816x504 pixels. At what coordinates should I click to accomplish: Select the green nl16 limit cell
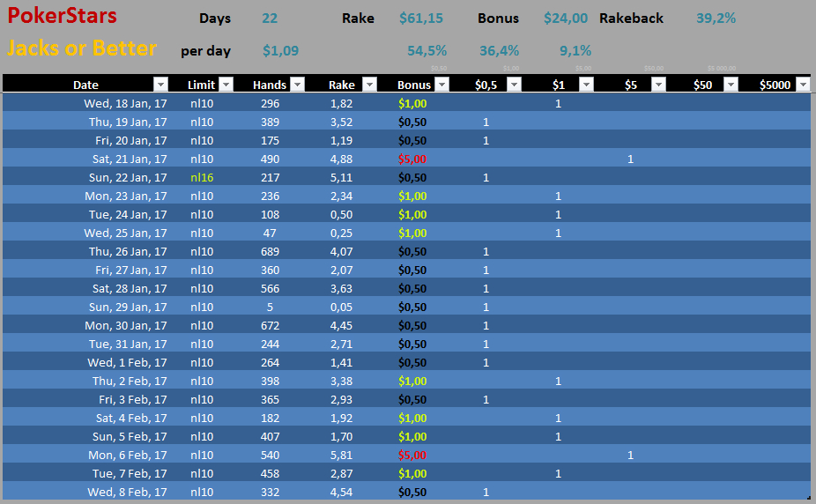tap(202, 177)
